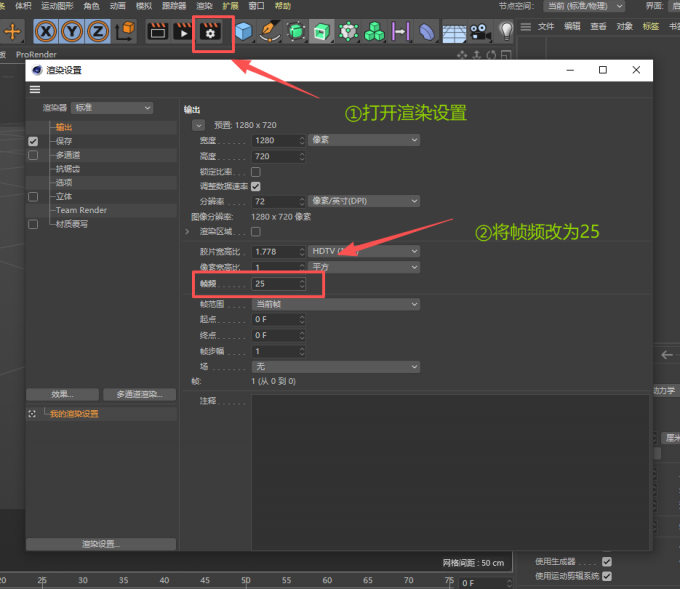Click the X axis lock icon
The height and width of the screenshot is (589, 680).
(x=46, y=31)
